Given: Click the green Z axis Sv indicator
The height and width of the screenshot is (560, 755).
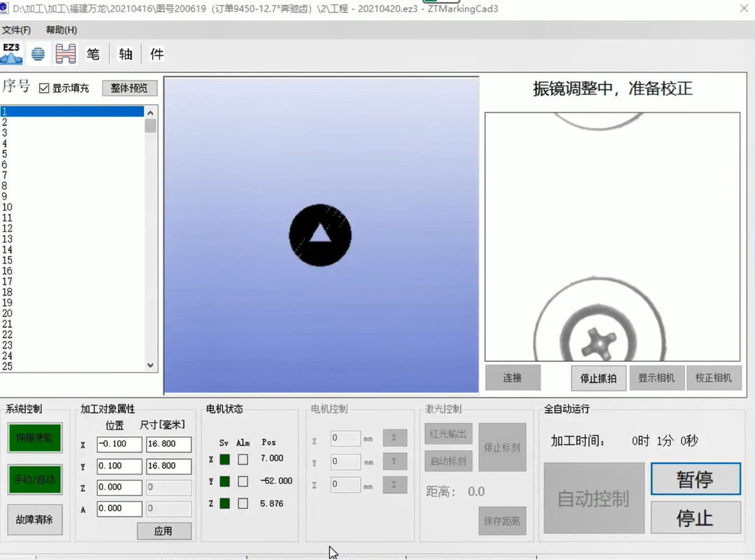Looking at the screenshot, I should tap(224, 503).
